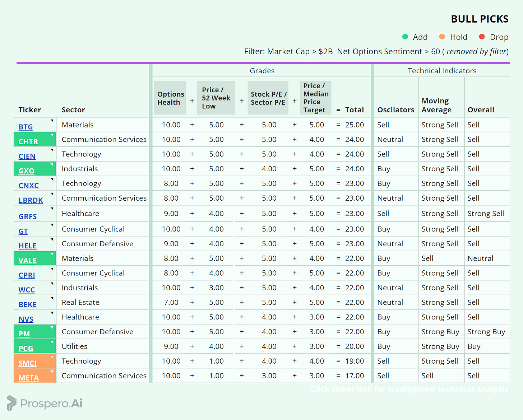Follow the META ticker link
Image resolution: width=523 pixels, height=420 pixels.
28,378
